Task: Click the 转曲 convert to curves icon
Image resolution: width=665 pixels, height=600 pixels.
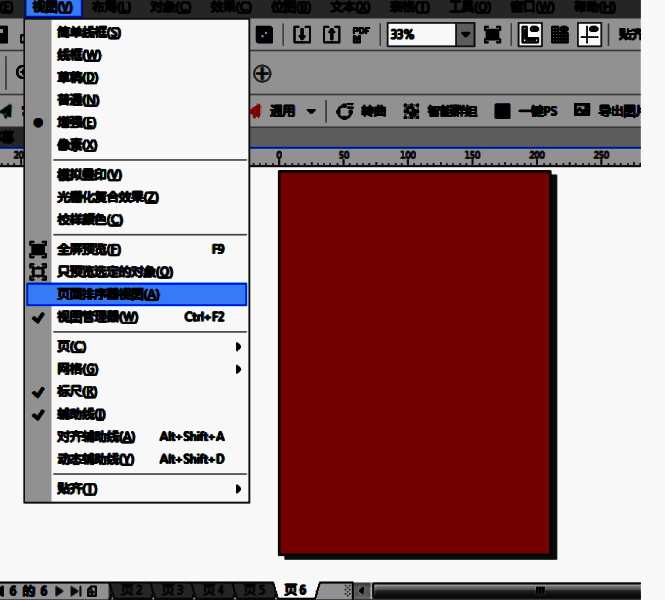Action: [346, 111]
